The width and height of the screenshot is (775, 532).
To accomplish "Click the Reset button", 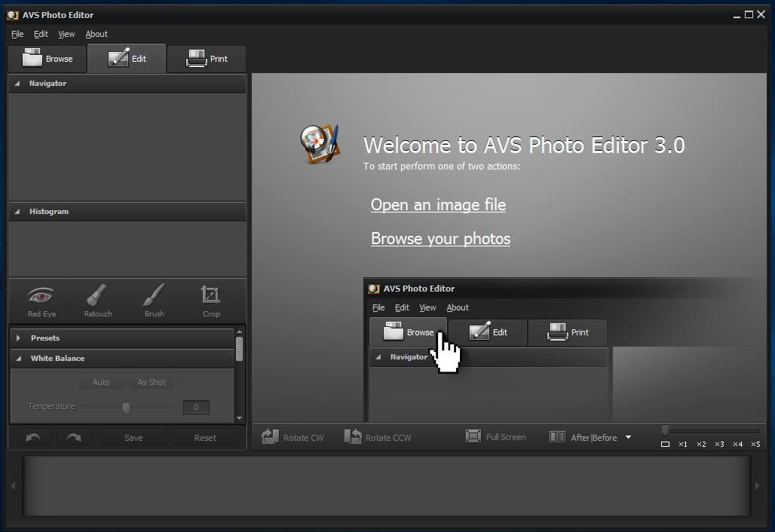I will [205, 438].
